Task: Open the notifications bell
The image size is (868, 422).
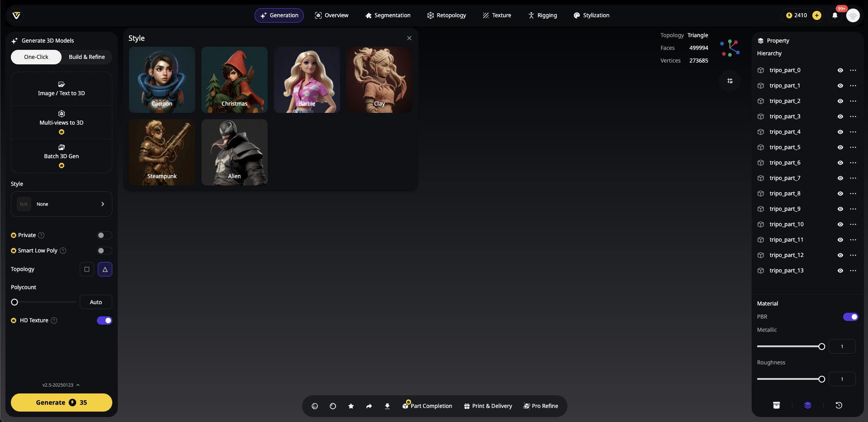Action: coord(835,15)
